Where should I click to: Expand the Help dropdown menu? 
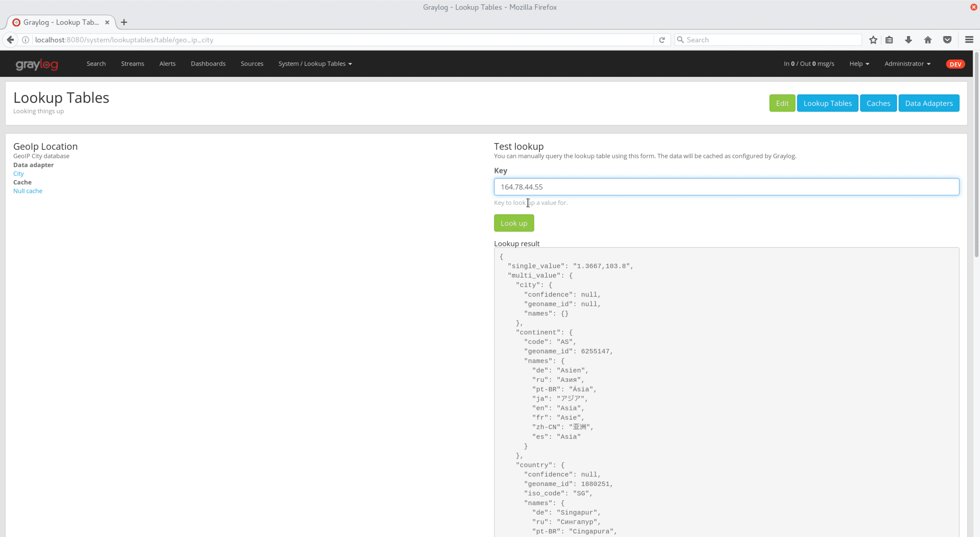click(x=859, y=64)
